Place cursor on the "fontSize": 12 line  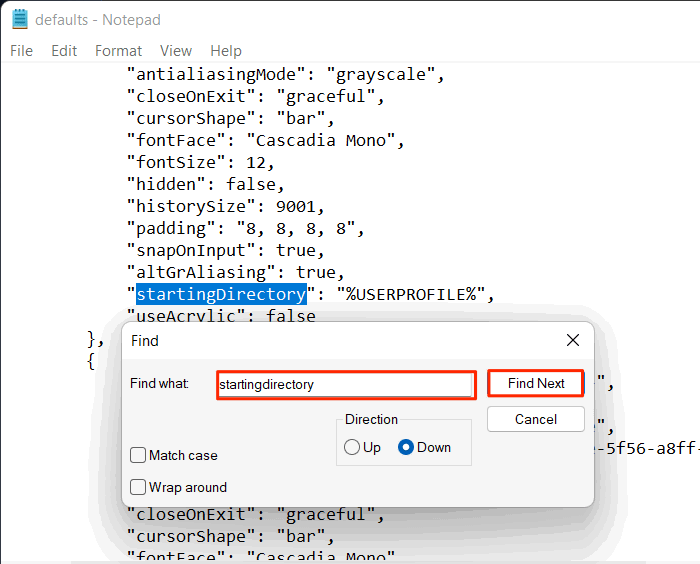[200, 163]
